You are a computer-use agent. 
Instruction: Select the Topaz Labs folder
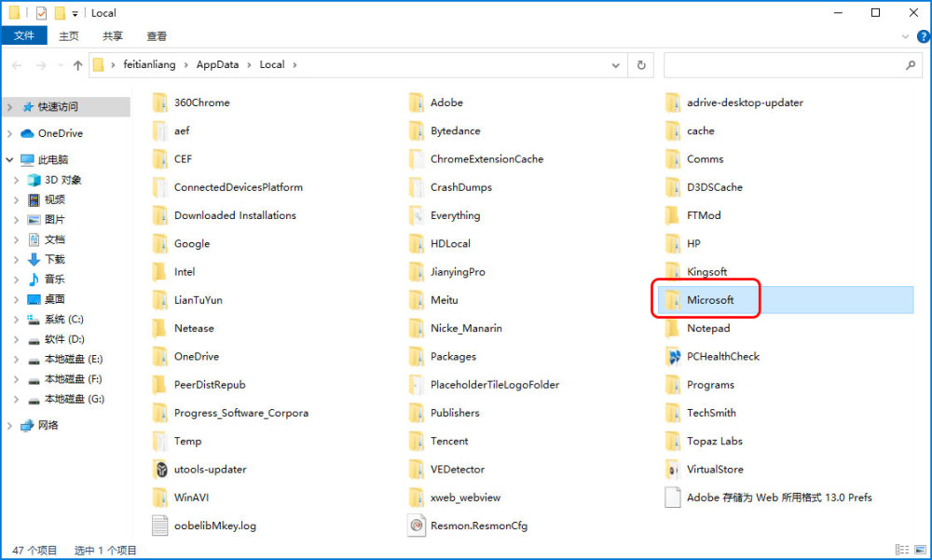[715, 441]
